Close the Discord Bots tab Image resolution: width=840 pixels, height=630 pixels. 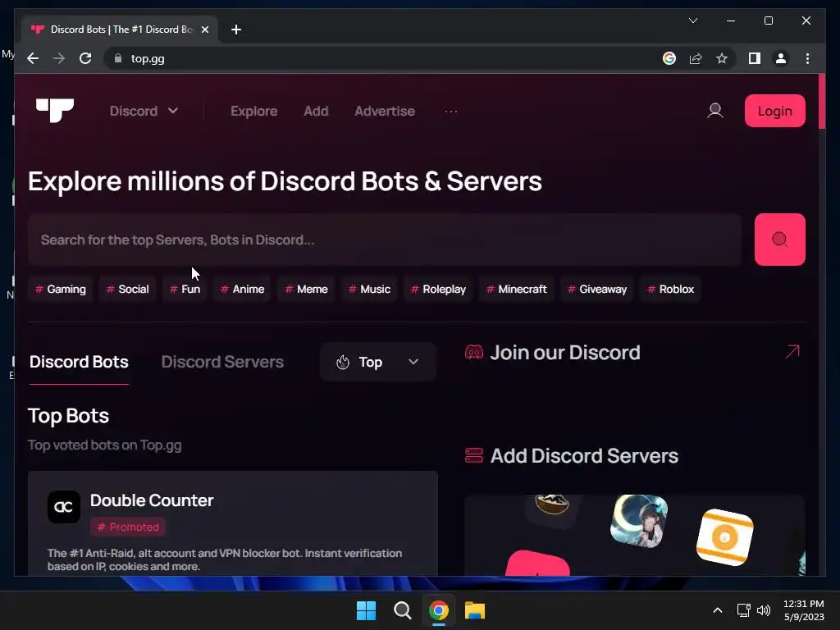[x=204, y=30]
